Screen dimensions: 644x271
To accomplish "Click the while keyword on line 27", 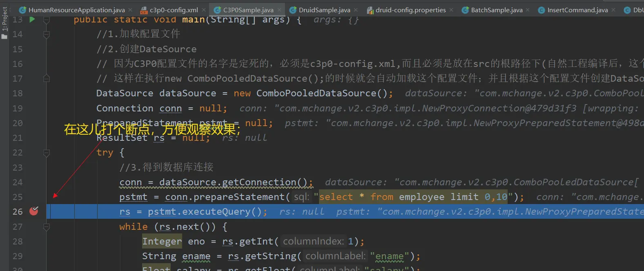I will (x=134, y=227).
